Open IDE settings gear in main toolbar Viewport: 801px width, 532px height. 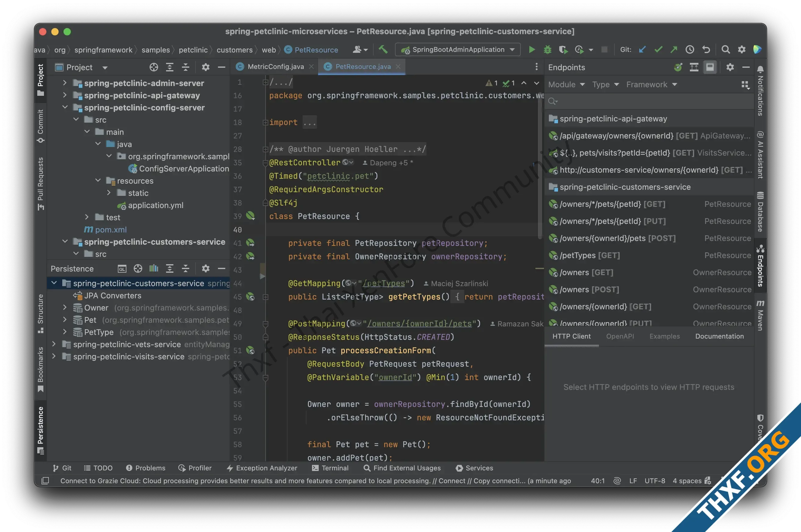point(741,49)
